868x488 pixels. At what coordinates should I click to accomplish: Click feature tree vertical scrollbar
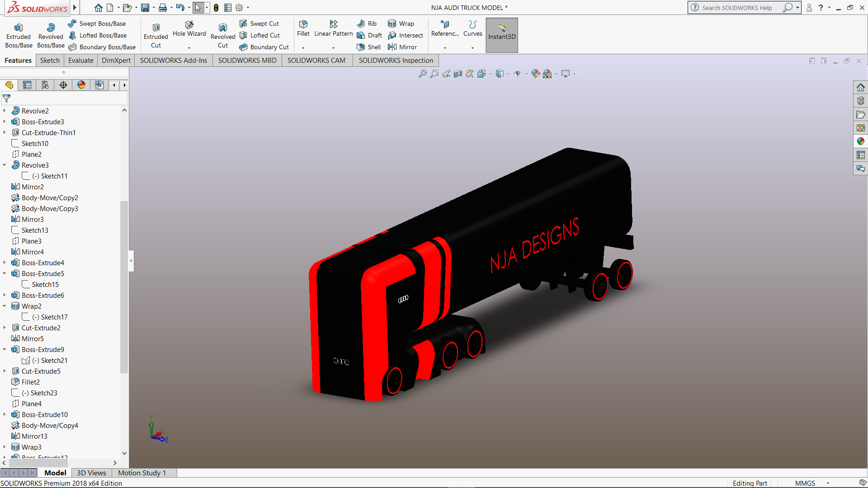pos(124,287)
